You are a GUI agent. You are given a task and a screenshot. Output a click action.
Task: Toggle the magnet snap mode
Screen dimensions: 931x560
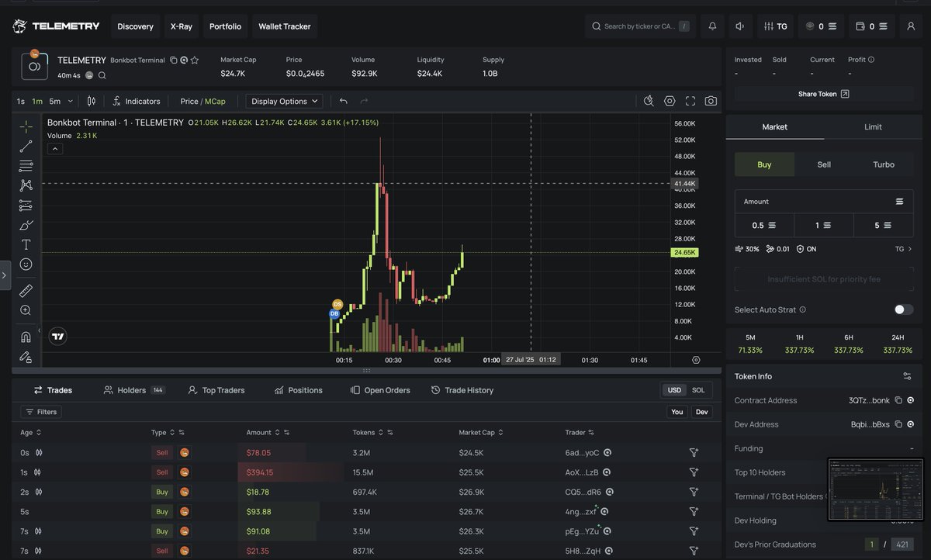[x=26, y=337]
